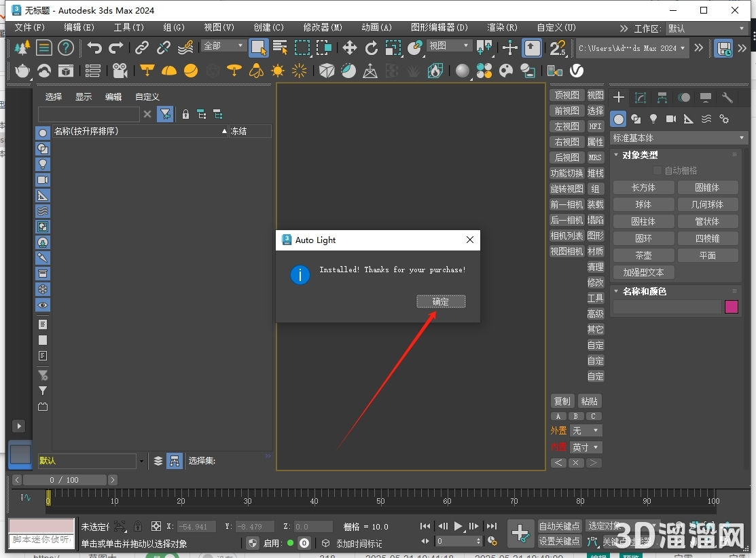
Task: Toggle the eye display filter in explorer
Action: [43, 305]
